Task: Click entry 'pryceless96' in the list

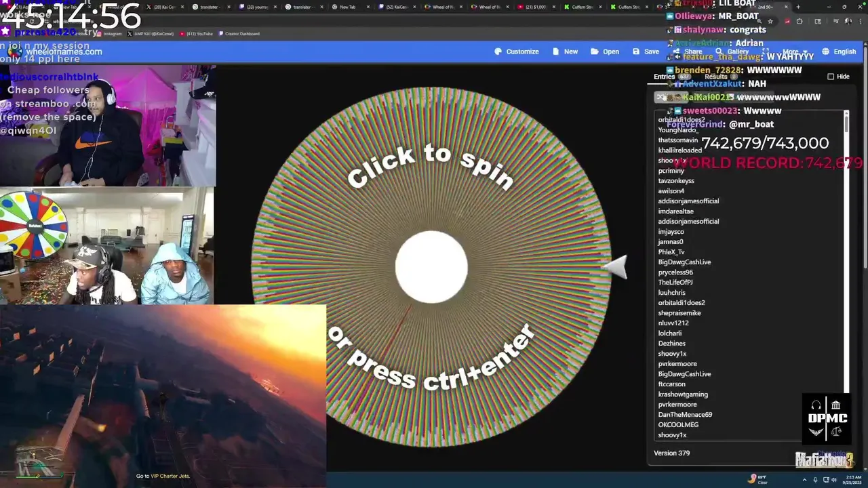Action: [x=675, y=272]
